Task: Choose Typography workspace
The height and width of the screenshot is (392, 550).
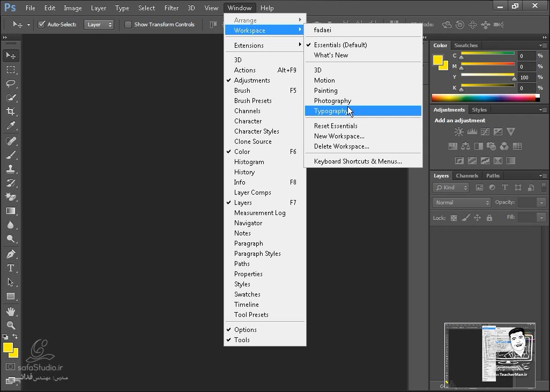Action: [363, 111]
